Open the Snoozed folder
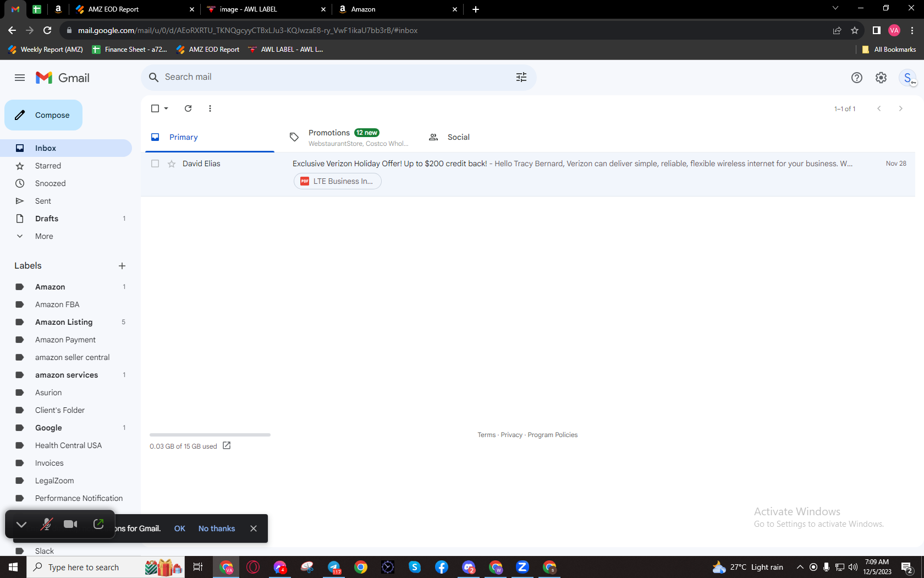This screenshot has height=578, width=924. [66, 183]
